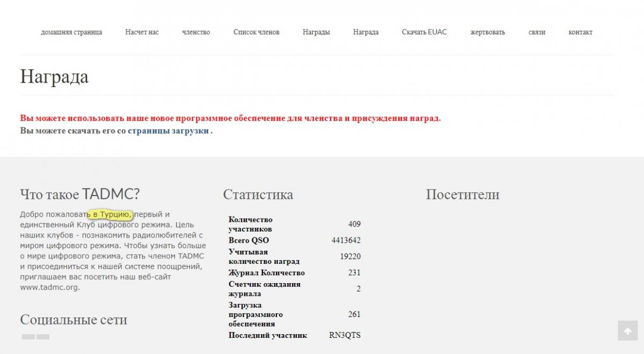Click the last participant callsign RN3QTS
Screen dimensions: 644x354
point(345,335)
